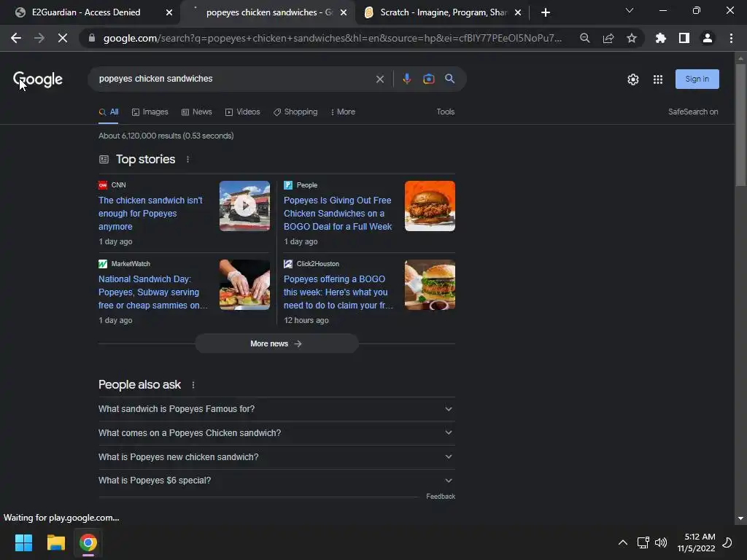Select the Images results tab

150,112
